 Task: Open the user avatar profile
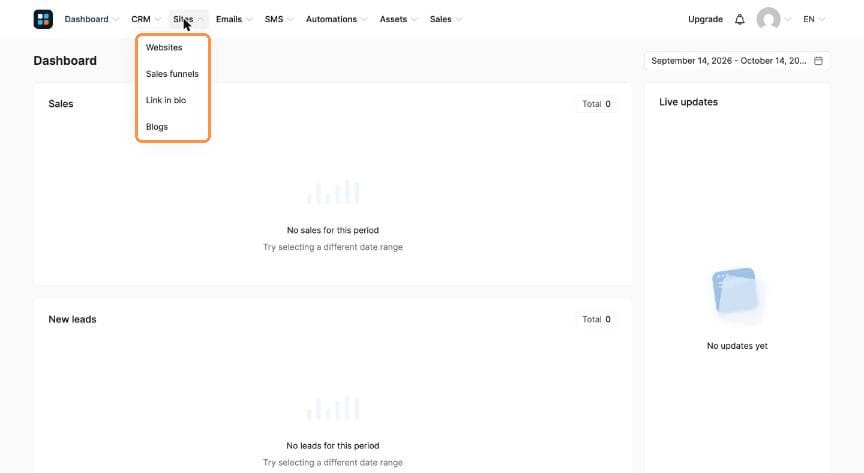[x=768, y=19]
